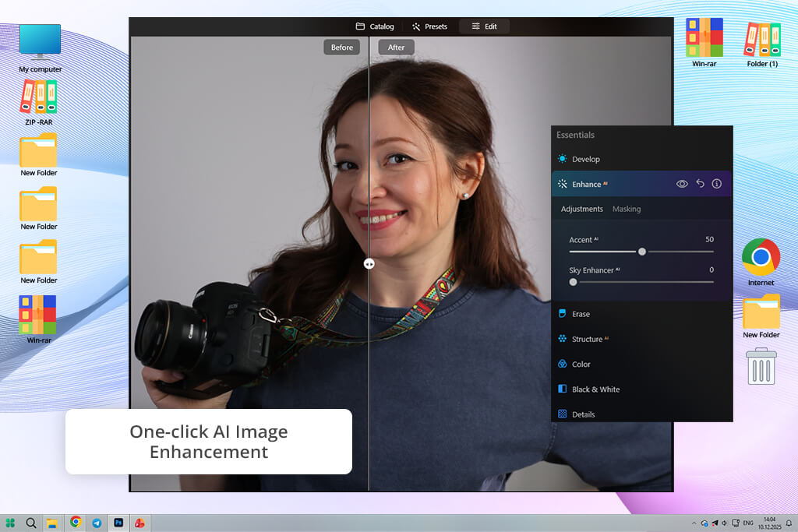Open the ZIP-RAR desktop icon
The width and height of the screenshot is (798, 532).
point(39,102)
